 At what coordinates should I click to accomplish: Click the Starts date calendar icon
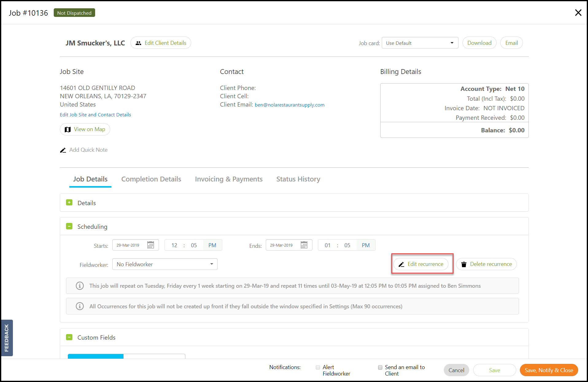(x=150, y=245)
